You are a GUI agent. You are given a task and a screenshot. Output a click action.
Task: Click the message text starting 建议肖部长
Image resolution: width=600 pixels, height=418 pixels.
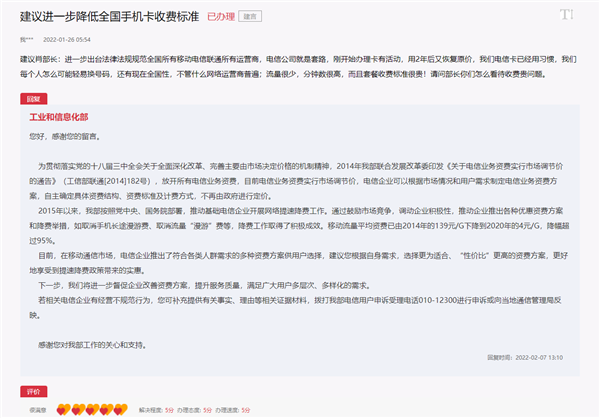tap(298, 67)
